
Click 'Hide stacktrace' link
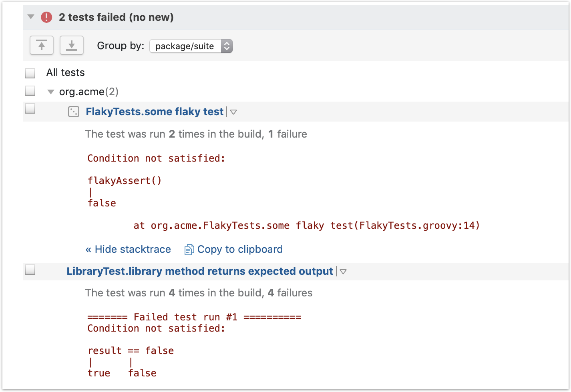coord(128,249)
